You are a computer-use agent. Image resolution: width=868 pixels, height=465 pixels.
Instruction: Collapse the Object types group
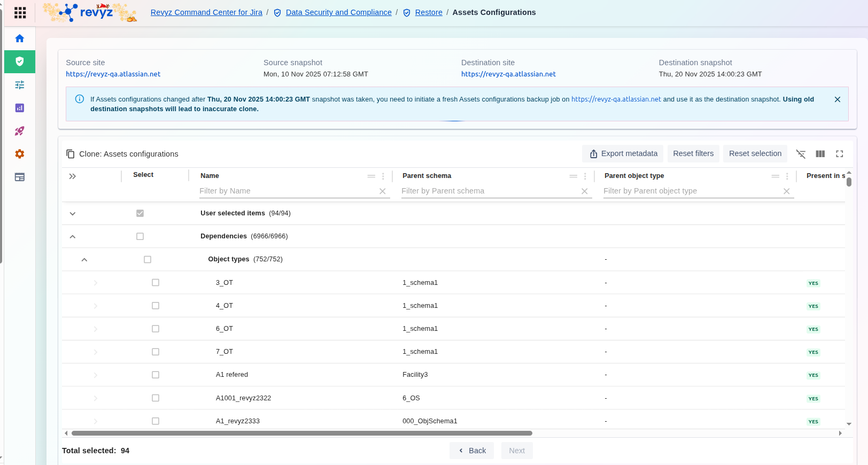pos(84,260)
